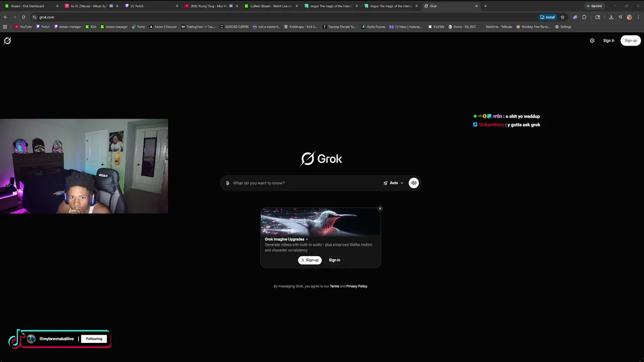The width and height of the screenshot is (644, 362).
Task: Close the So VL (Deluxe) tab
Action: (117, 6)
